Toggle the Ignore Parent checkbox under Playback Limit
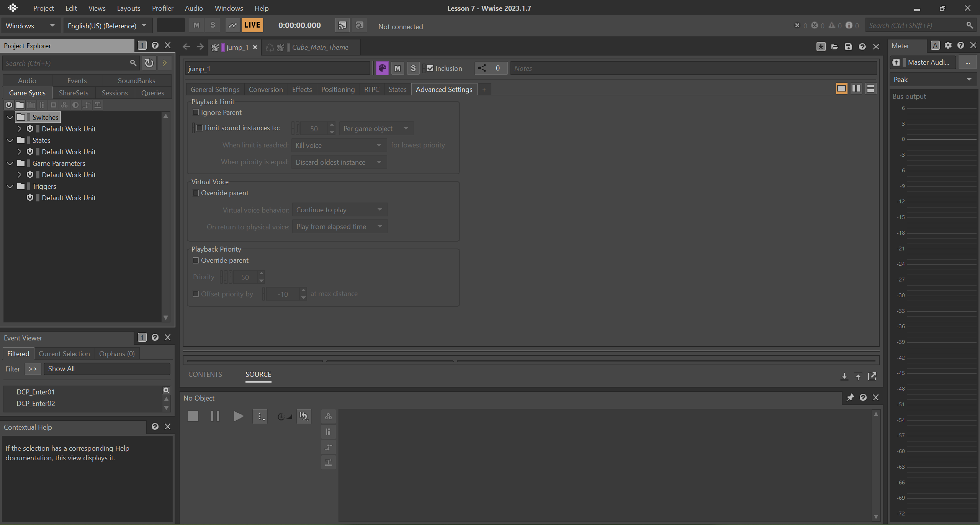This screenshot has height=525, width=980. (x=196, y=112)
